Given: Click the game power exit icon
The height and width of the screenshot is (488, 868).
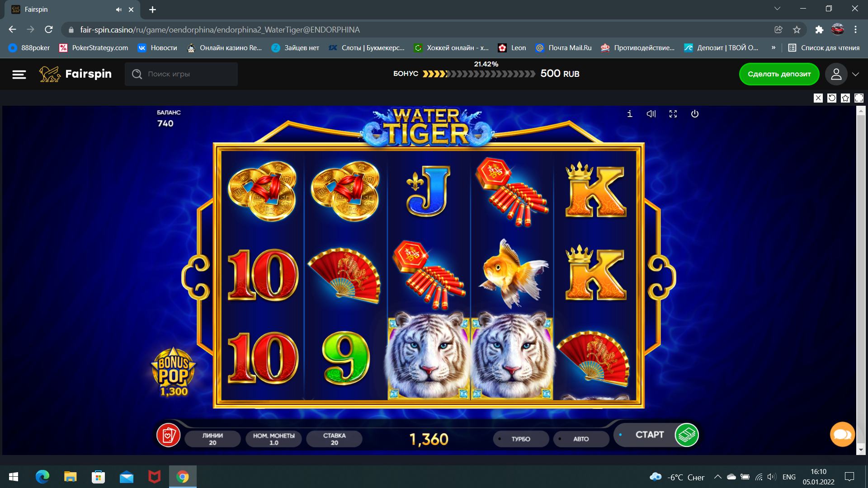Looking at the screenshot, I should pyautogui.click(x=695, y=114).
